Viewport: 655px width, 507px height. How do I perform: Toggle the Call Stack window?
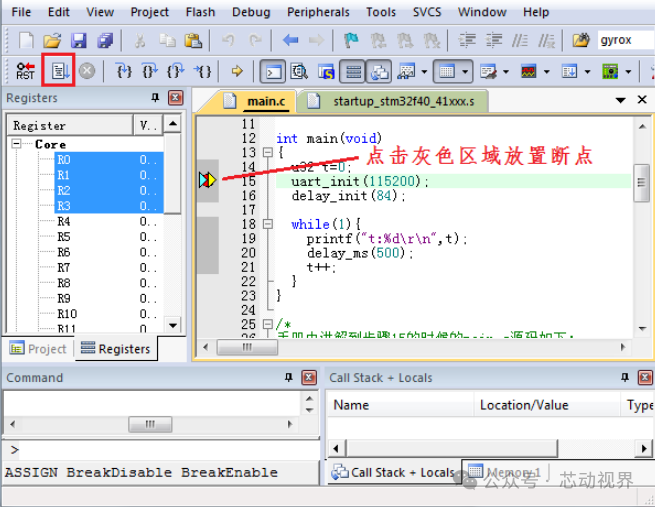coord(379,72)
